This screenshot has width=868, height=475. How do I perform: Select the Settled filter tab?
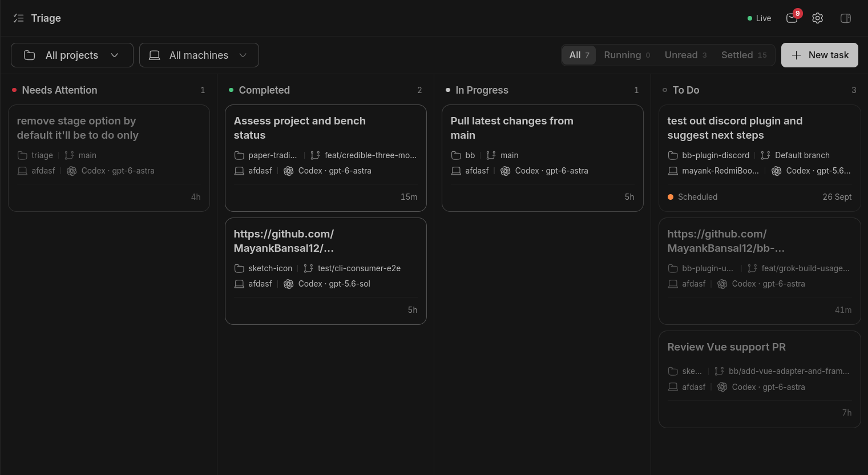(x=744, y=55)
